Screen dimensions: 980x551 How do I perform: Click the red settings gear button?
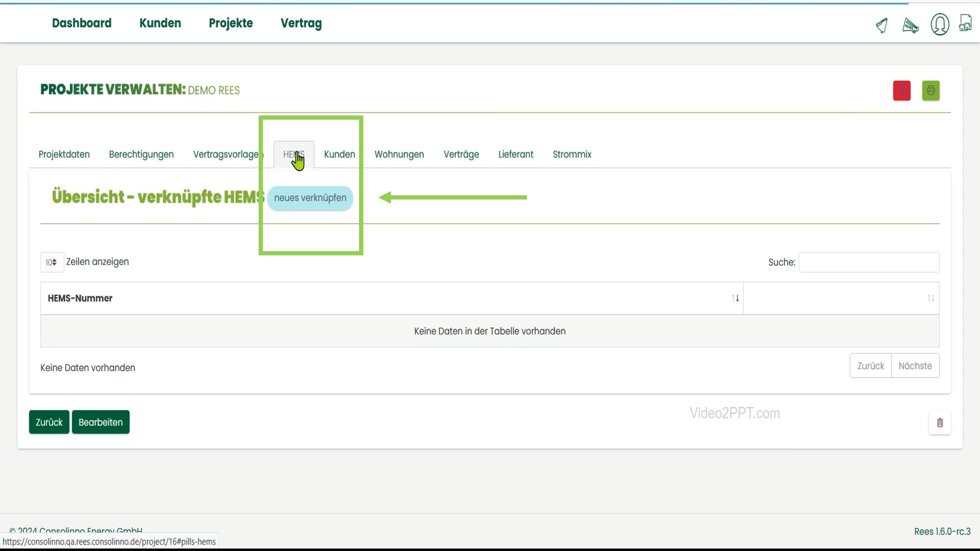tap(902, 91)
